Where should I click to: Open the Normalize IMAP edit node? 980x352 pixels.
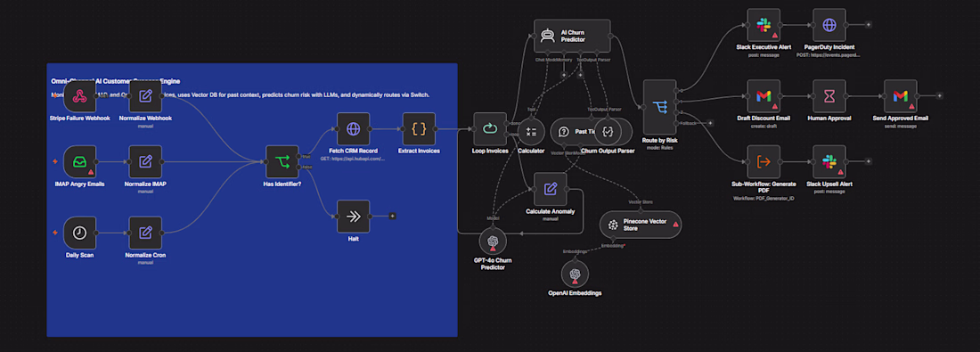click(145, 162)
